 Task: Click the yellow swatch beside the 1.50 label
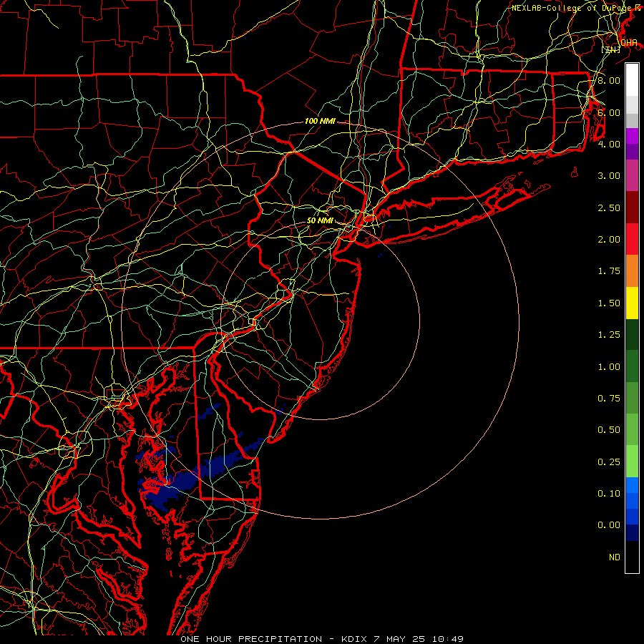(x=632, y=303)
